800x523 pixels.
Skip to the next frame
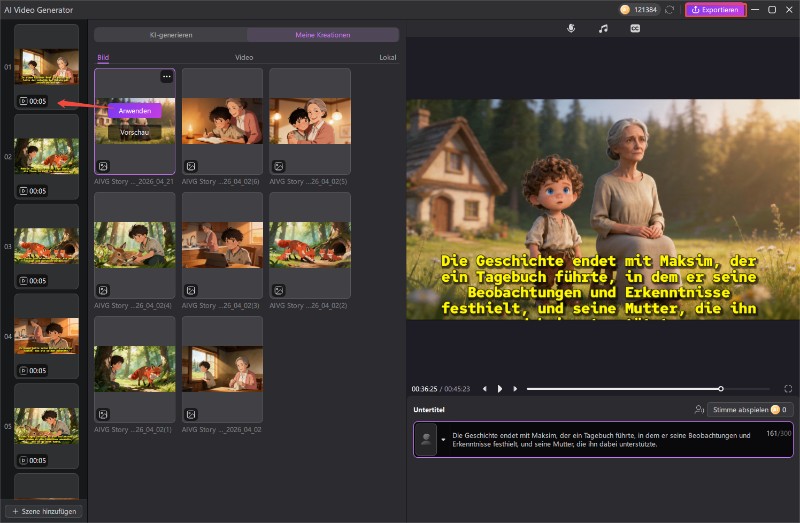pos(515,388)
